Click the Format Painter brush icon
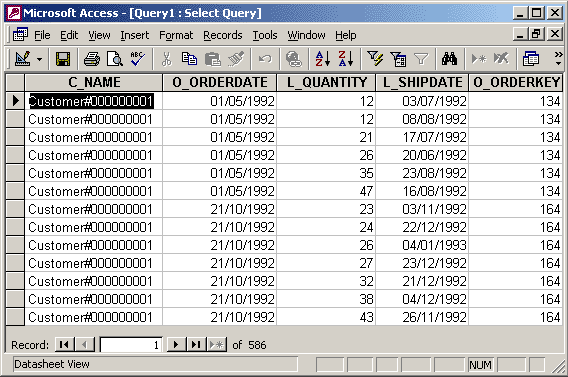 pos(236,59)
